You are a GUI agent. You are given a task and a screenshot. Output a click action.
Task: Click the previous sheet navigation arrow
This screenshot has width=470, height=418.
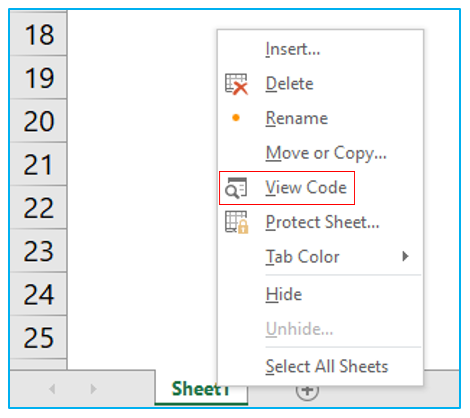pyautogui.click(x=52, y=389)
